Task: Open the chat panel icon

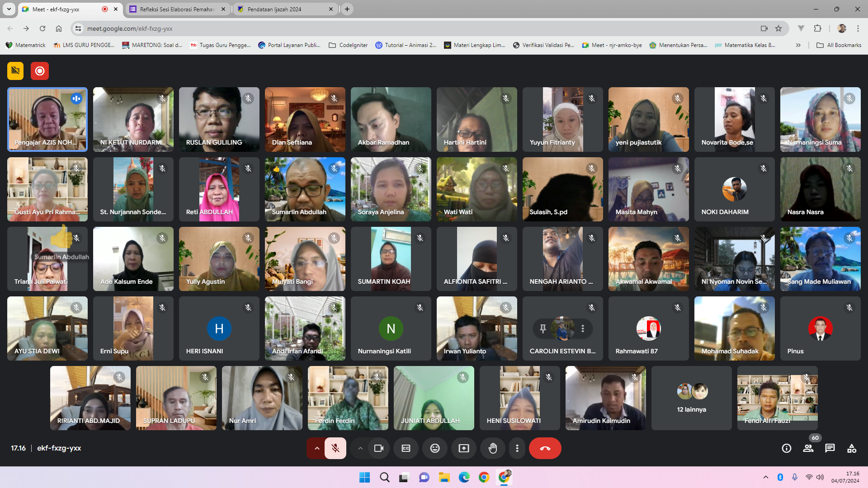Action: (830, 448)
